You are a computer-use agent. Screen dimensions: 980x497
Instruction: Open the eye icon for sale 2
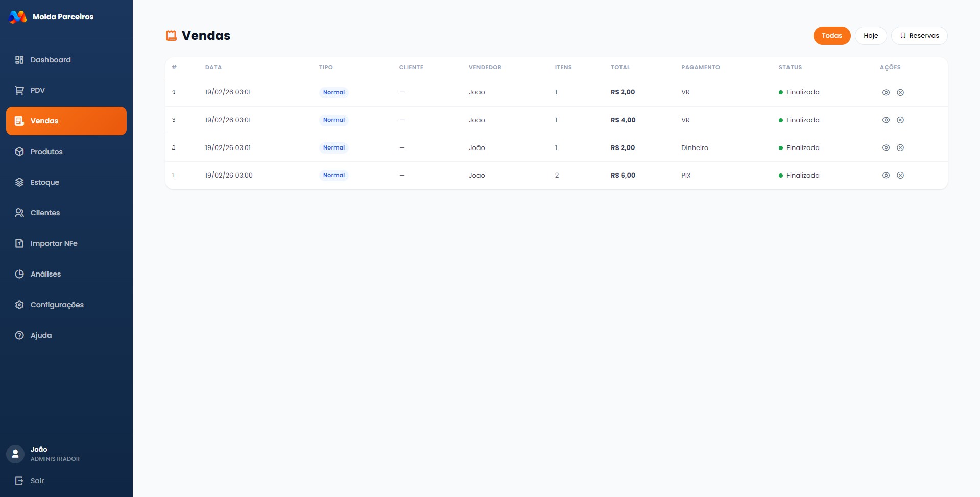[886, 148]
